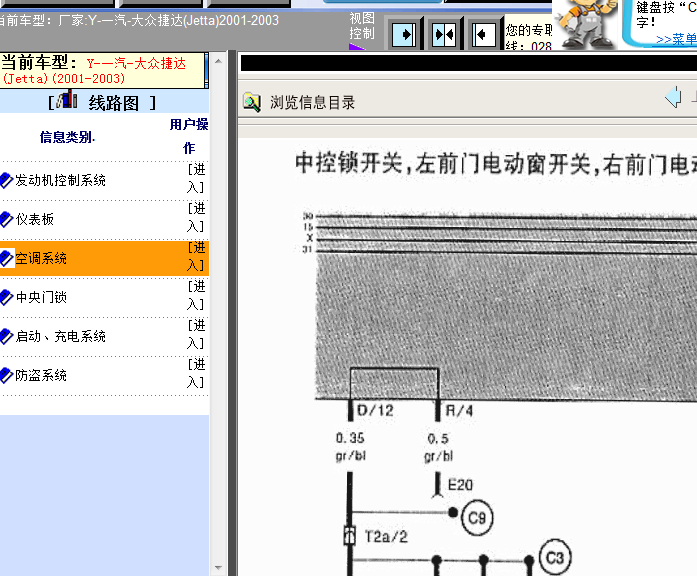Click the wiring diagram books icon
Screen dimensions: 697x576
pos(67,99)
